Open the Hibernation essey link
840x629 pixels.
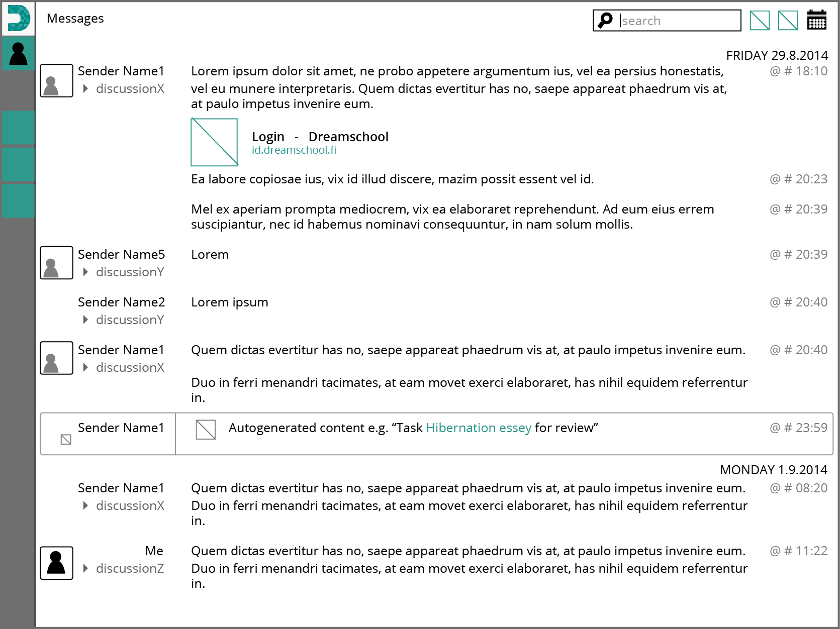pyautogui.click(x=479, y=428)
